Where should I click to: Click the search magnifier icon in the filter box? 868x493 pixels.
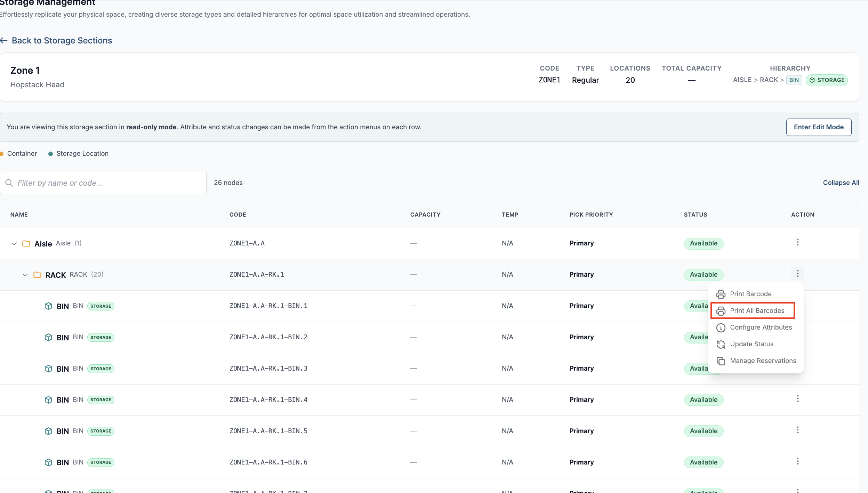(9, 183)
